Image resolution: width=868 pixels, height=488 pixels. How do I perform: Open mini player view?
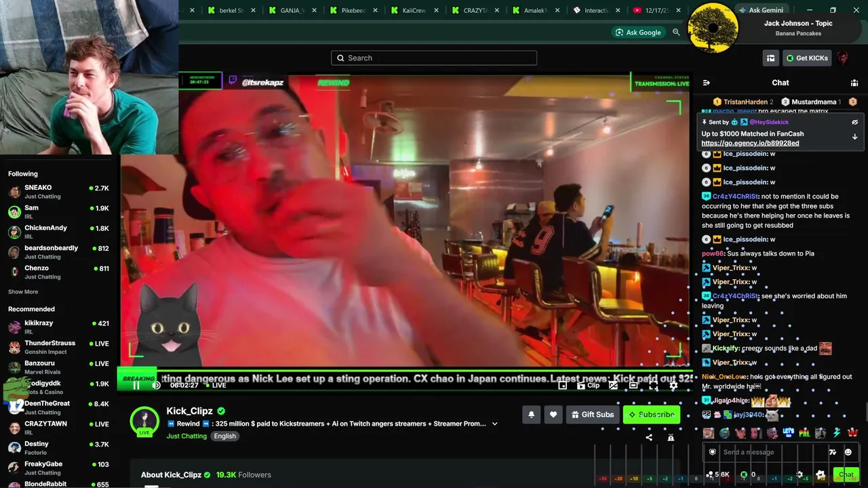[x=562, y=386]
